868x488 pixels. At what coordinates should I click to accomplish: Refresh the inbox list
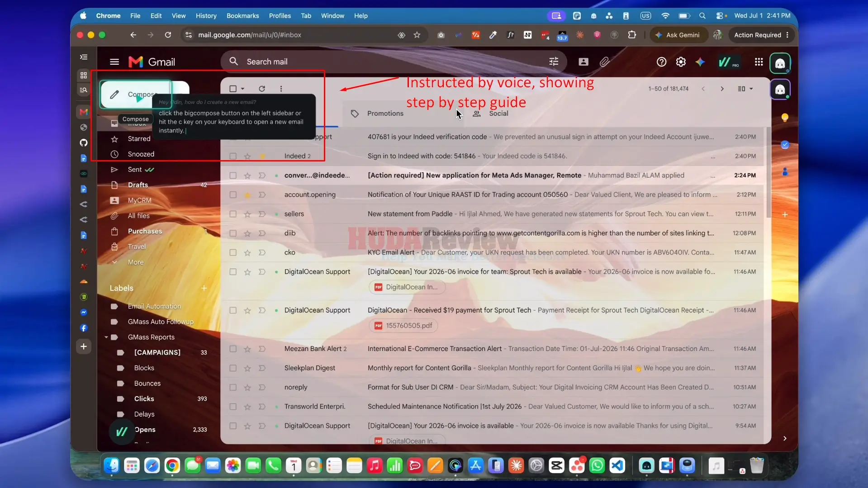coord(262,89)
